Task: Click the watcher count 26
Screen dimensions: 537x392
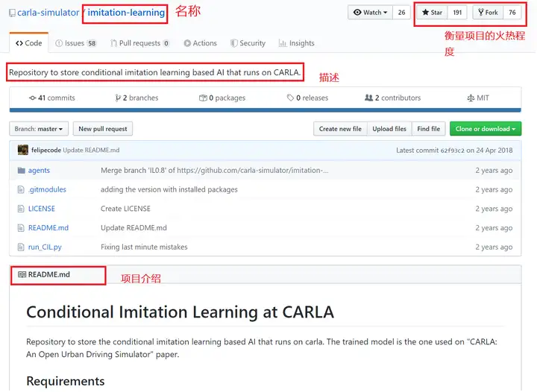Action: pyautogui.click(x=401, y=13)
